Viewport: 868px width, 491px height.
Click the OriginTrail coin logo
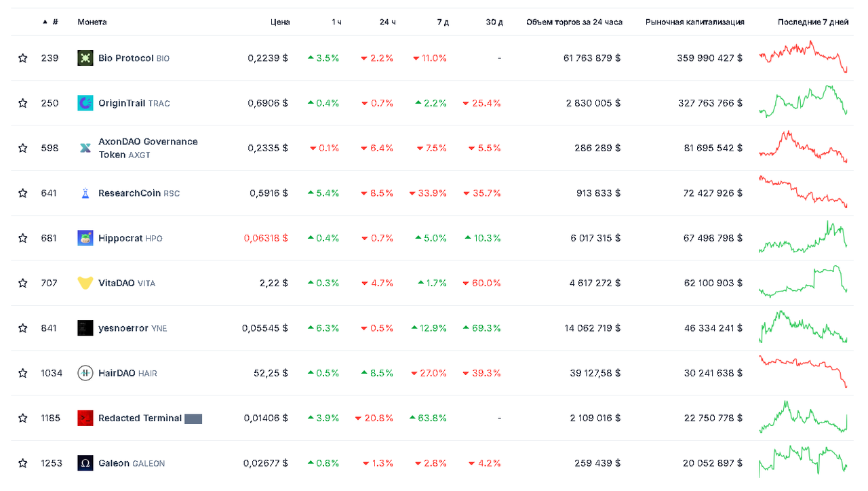pyautogui.click(x=85, y=103)
